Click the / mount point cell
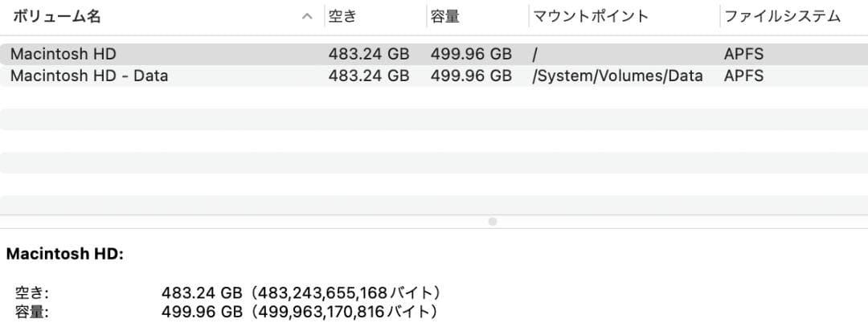This screenshot has height=323, width=868. point(534,54)
